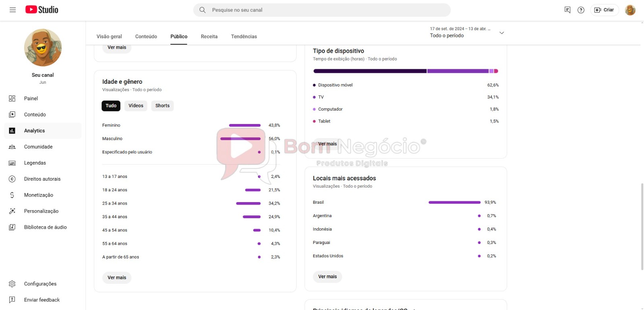Screen dimensions: 644x310
Task: Click the Painel dashboard icon
Action: [12, 99]
